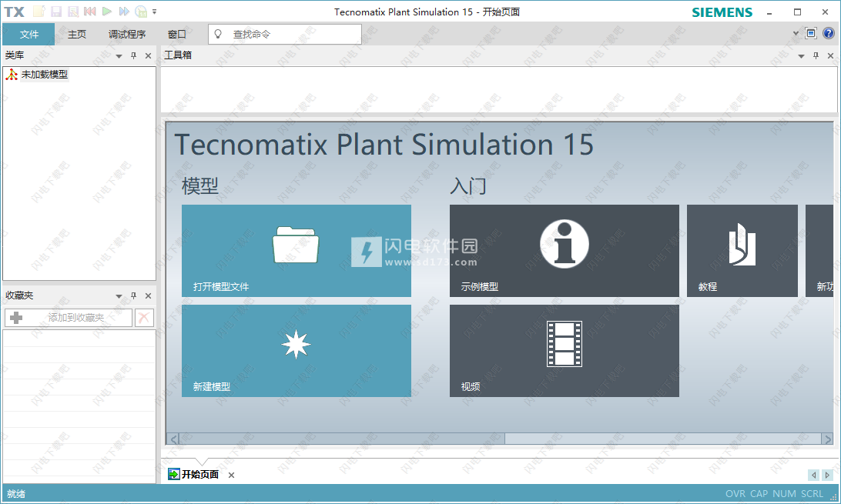Screen dimensions: 841x504
Task: Click the TX application logo icon
Action: [15, 12]
